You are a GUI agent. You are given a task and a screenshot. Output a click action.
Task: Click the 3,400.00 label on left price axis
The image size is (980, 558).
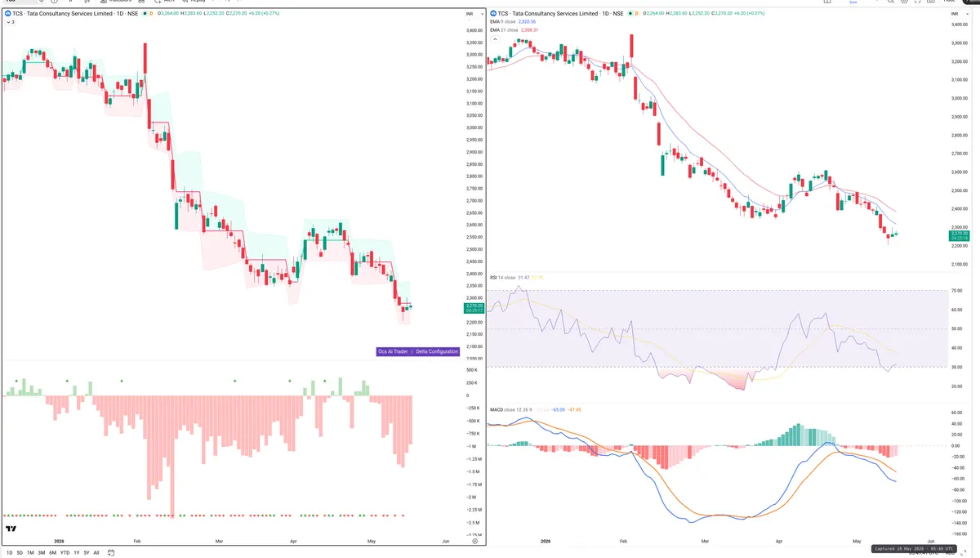click(x=473, y=30)
